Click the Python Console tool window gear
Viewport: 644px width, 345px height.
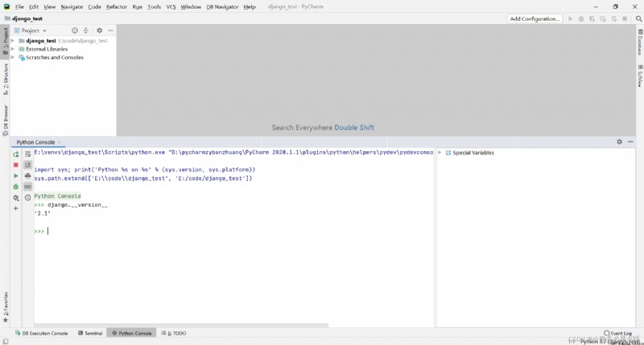[x=619, y=142]
